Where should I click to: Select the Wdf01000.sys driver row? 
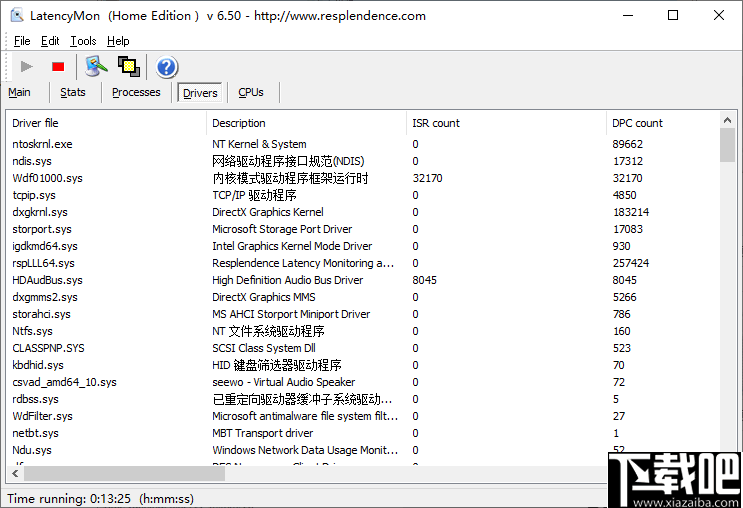click(x=363, y=178)
